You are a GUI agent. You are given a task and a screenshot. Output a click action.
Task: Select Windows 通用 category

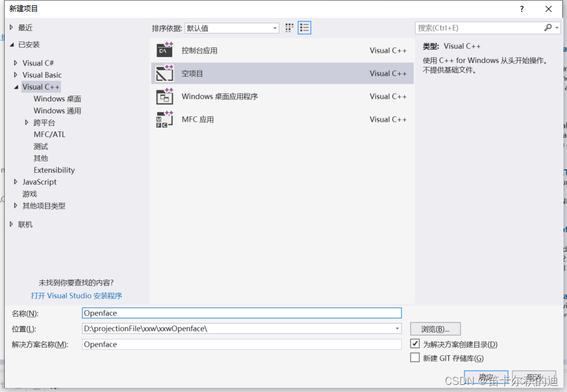click(57, 110)
